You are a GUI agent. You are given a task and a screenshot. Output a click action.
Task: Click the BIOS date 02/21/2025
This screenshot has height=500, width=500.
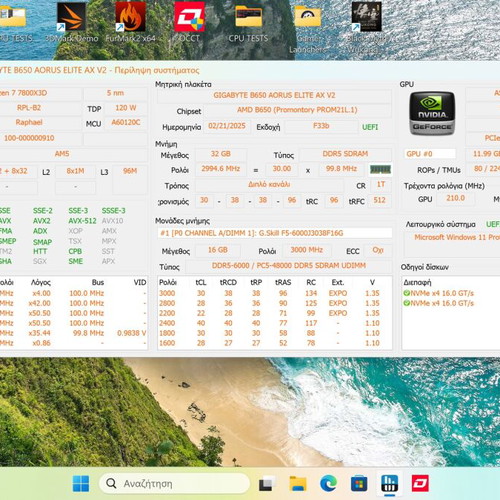(227, 126)
